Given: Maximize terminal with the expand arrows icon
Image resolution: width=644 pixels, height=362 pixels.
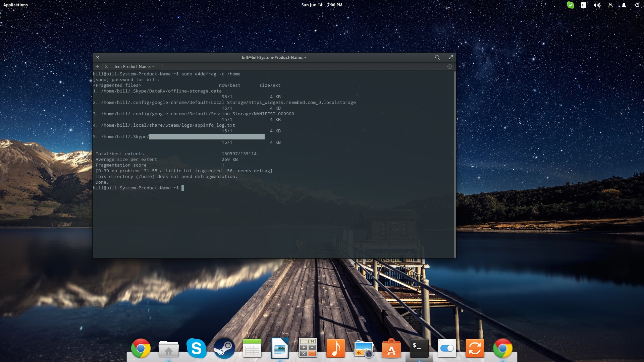Looking at the screenshot, I should [451, 57].
